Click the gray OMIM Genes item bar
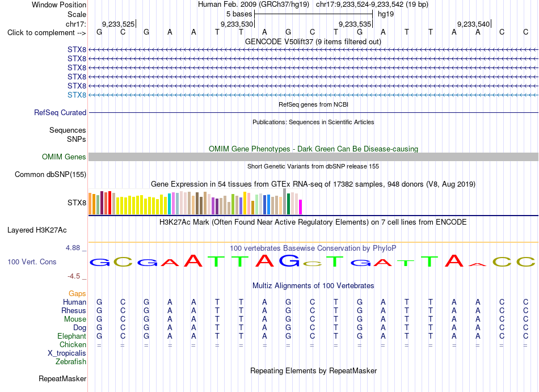The height and width of the screenshot is (392, 539). [x=313, y=157]
